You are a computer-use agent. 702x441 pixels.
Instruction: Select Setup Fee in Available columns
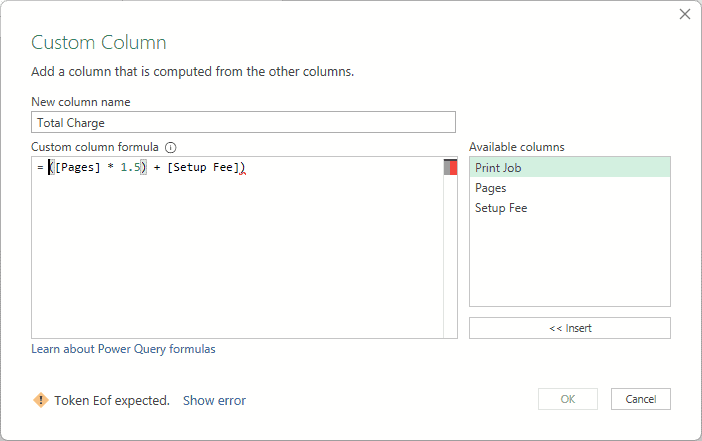point(569,208)
